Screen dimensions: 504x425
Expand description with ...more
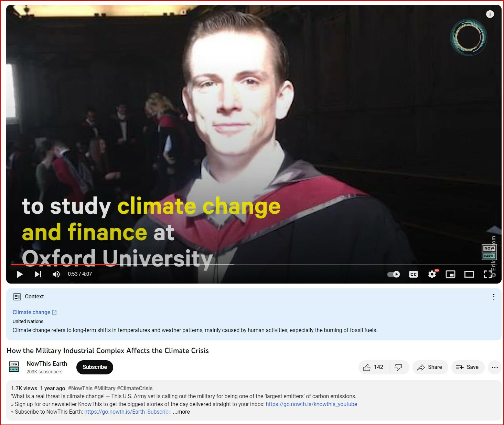click(x=181, y=412)
